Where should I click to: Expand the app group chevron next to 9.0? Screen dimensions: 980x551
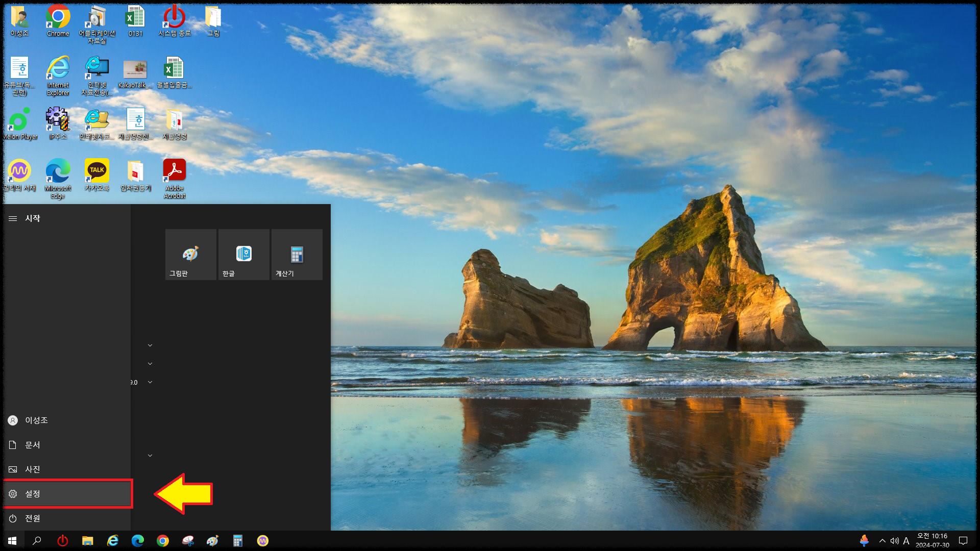coord(150,382)
